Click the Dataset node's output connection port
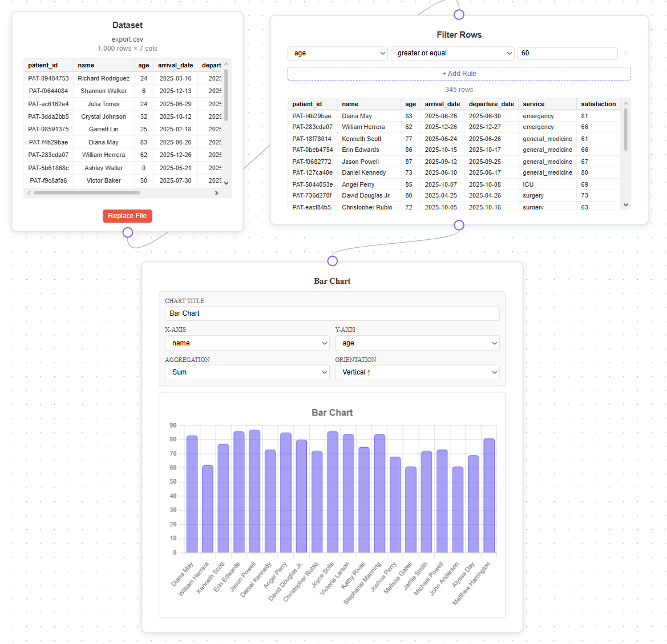Image resolution: width=667 pixels, height=644 pixels. pos(127,232)
